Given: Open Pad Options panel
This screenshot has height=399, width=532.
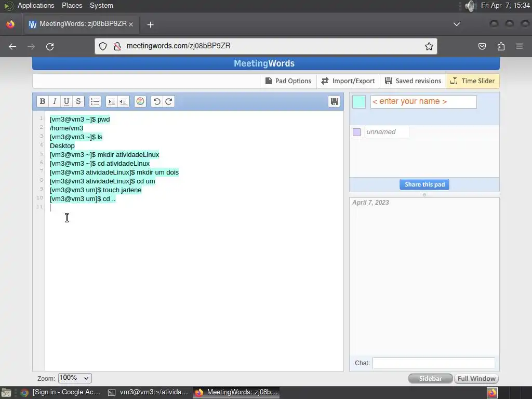Looking at the screenshot, I should click(x=288, y=81).
